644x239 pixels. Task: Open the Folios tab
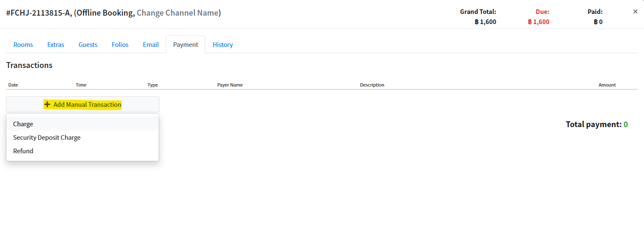tap(120, 44)
